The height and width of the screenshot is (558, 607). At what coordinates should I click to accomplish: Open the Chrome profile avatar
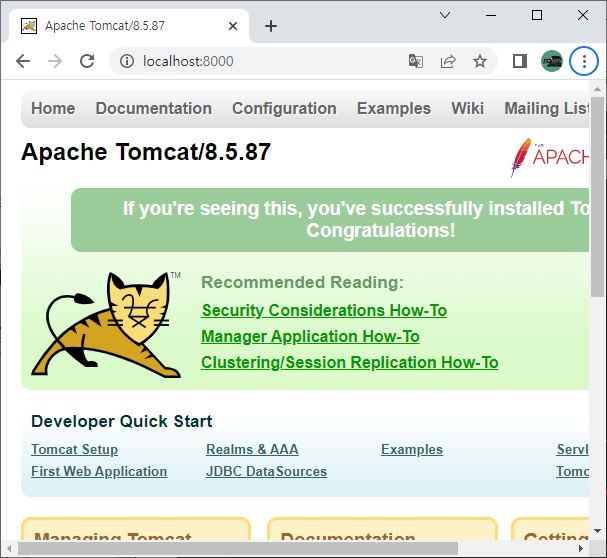552,61
